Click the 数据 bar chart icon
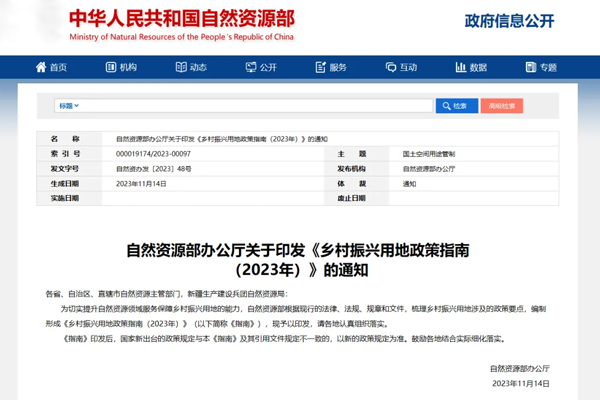Screen dimensions: 600x400 coord(460,68)
